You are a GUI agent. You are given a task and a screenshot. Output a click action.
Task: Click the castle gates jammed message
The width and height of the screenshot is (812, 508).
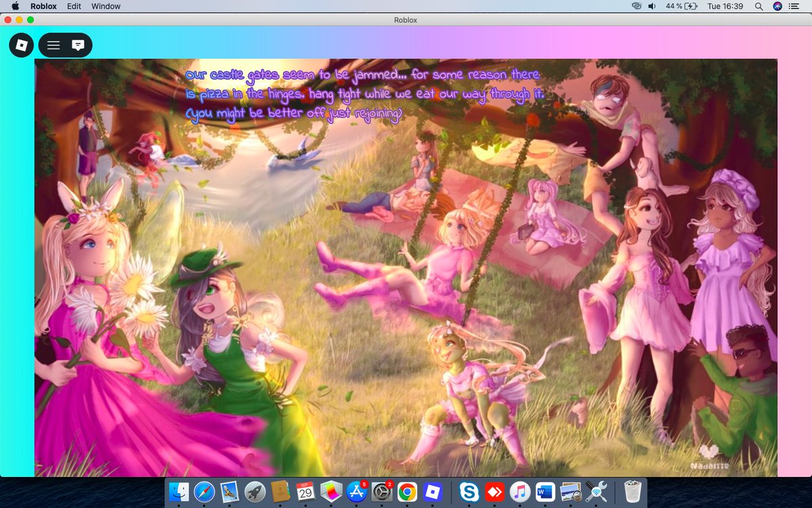point(364,94)
